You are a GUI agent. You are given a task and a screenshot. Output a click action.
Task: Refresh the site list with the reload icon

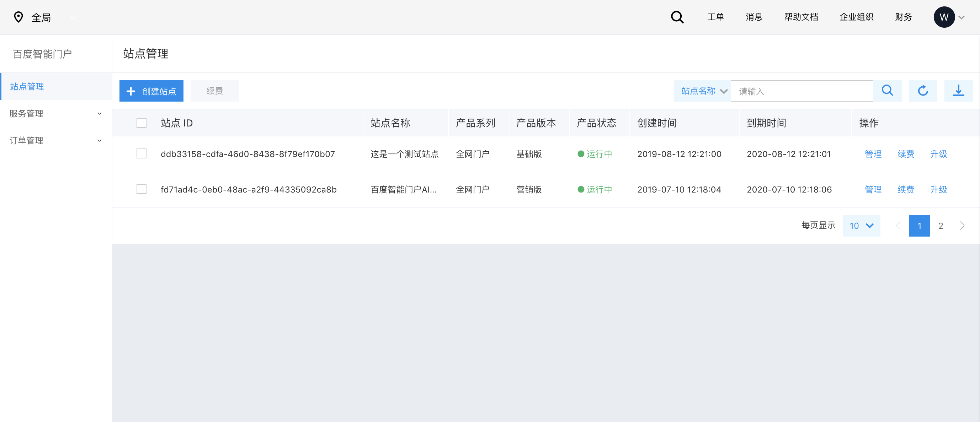(x=922, y=91)
